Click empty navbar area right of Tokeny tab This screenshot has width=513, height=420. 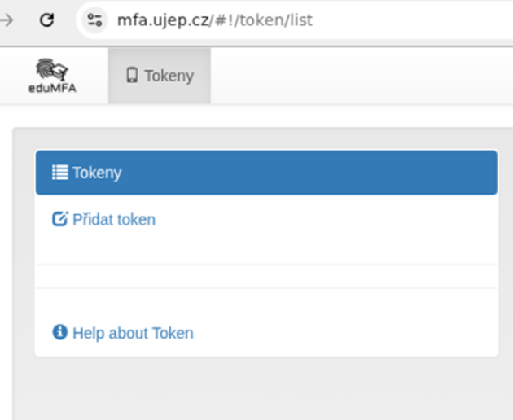tap(360, 76)
